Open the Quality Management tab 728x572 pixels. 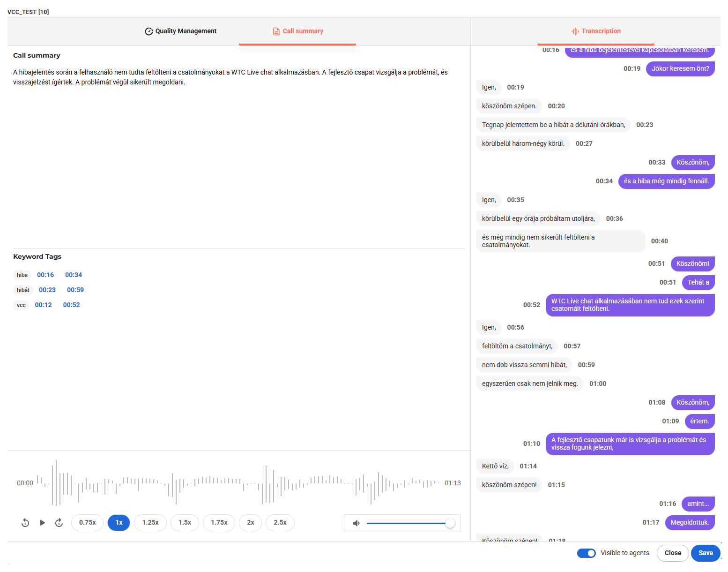pos(181,31)
